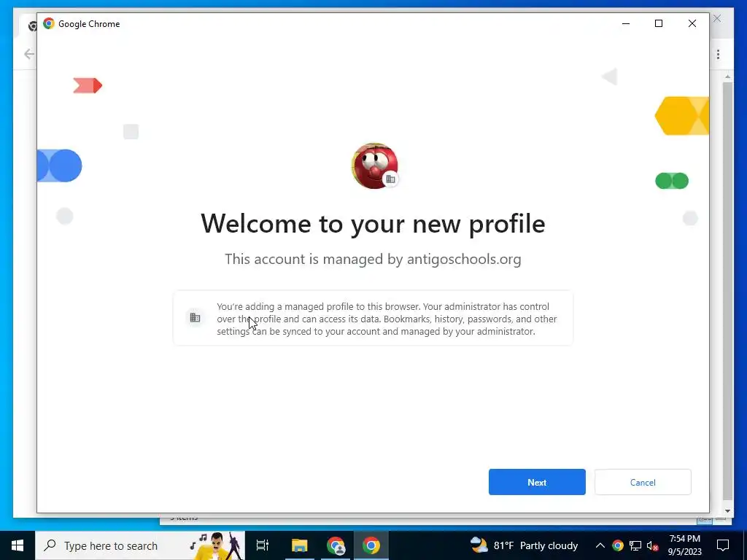Image resolution: width=747 pixels, height=560 pixels.
Task: Maximize the Google Chrome profile dialog
Action: click(659, 23)
